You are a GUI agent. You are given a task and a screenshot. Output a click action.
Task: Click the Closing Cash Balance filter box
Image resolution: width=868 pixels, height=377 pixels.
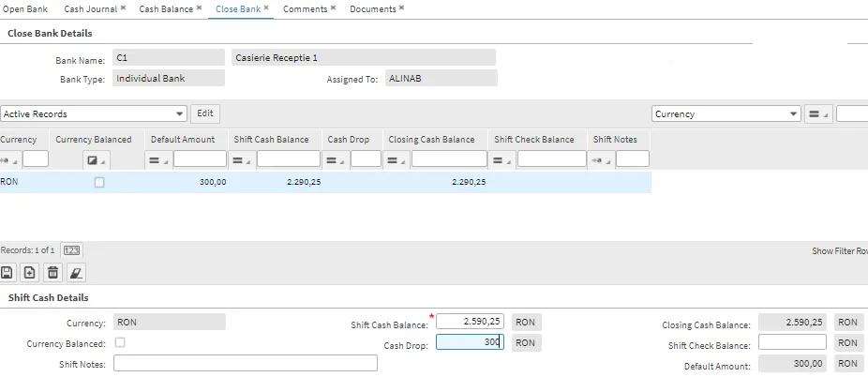449,158
